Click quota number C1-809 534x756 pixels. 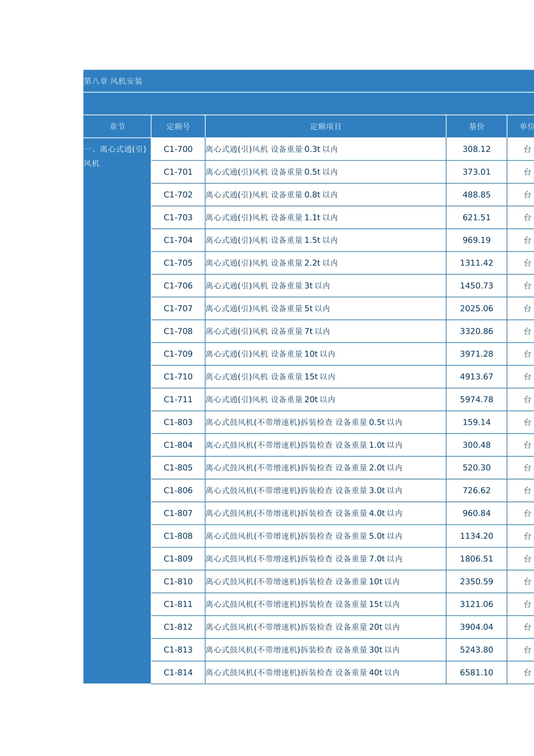pyautogui.click(x=178, y=559)
